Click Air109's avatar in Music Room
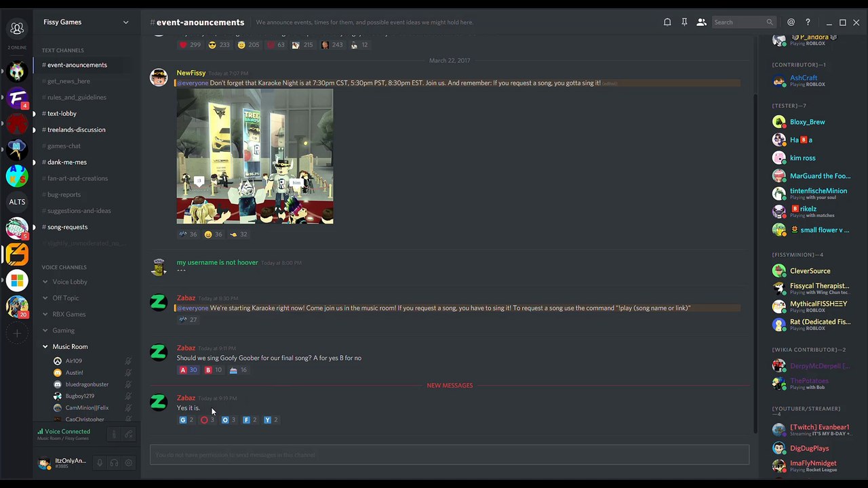This screenshot has height=488, width=868. click(x=58, y=361)
